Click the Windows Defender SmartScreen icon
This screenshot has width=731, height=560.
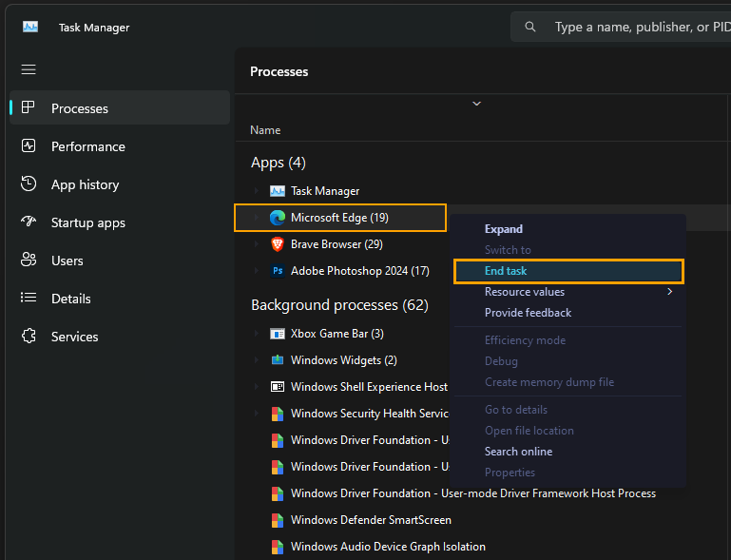(278, 520)
